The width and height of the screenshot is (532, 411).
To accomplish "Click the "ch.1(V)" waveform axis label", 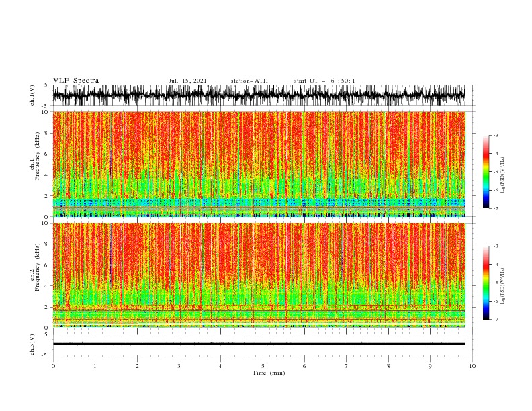I will (x=32, y=95).
